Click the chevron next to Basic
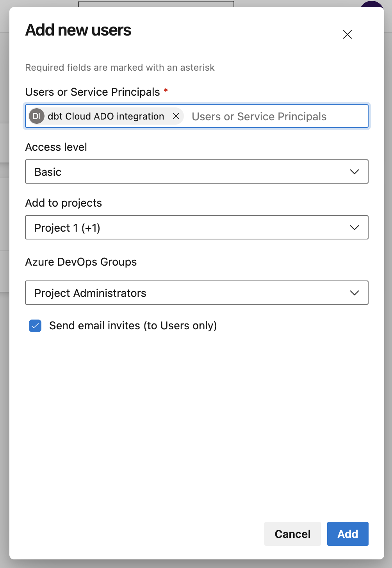This screenshot has height=568, width=392. click(x=354, y=171)
